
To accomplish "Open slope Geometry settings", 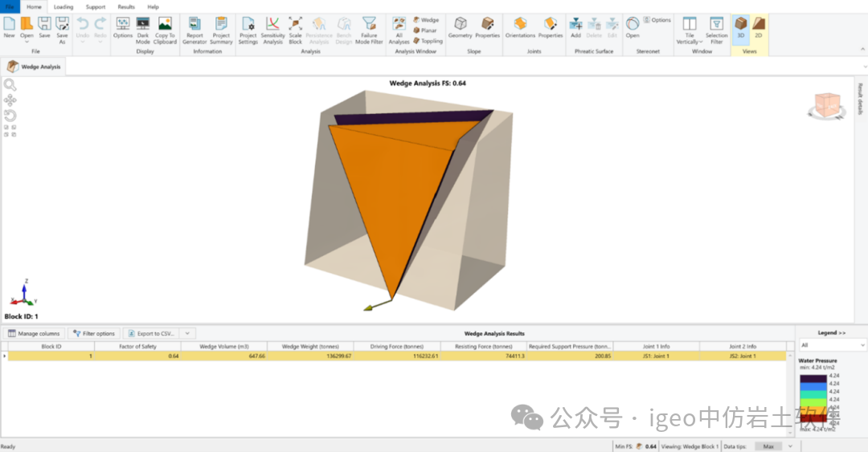I will tap(460, 27).
